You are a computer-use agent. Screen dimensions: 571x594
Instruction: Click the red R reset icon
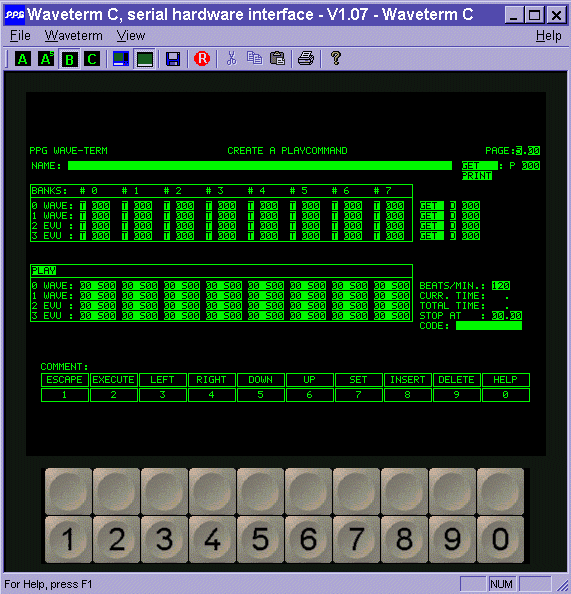click(x=202, y=59)
